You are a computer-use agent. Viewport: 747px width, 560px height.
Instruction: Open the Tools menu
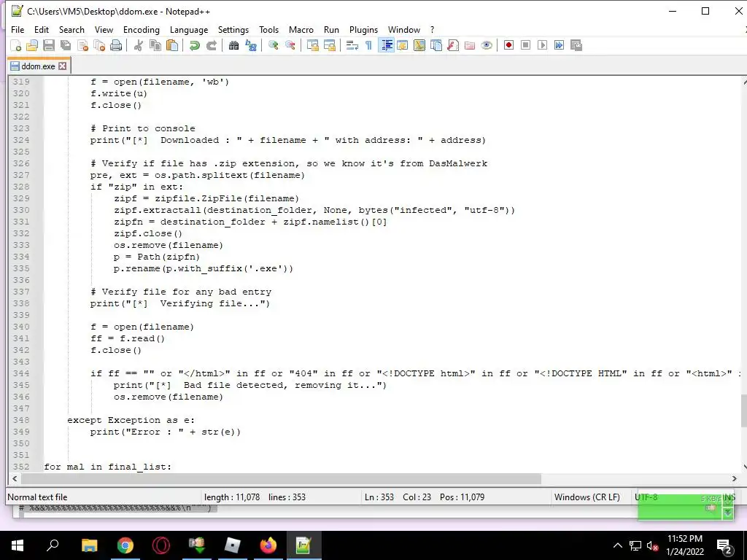click(268, 29)
